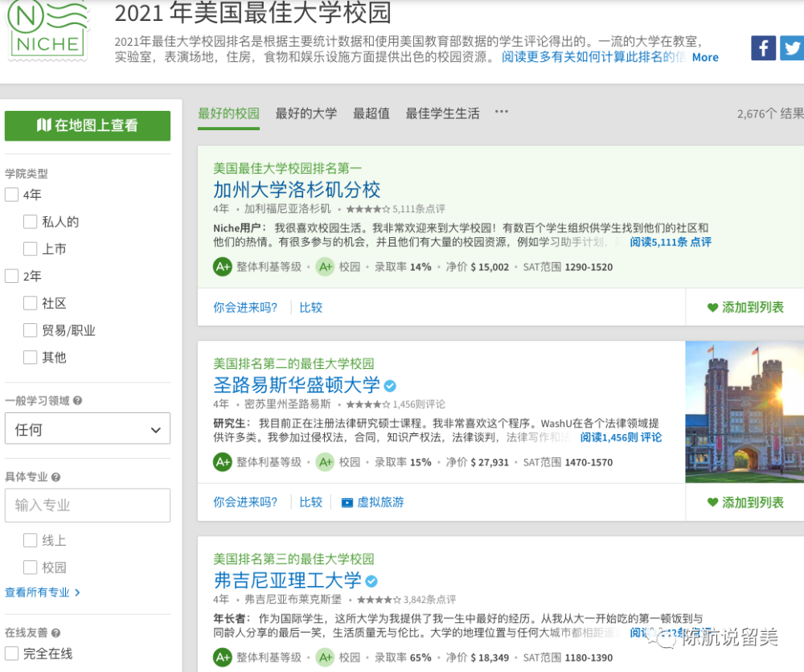The width and height of the screenshot is (804, 672).
Task: Check the 线上 checkbox
Action: 31,540
